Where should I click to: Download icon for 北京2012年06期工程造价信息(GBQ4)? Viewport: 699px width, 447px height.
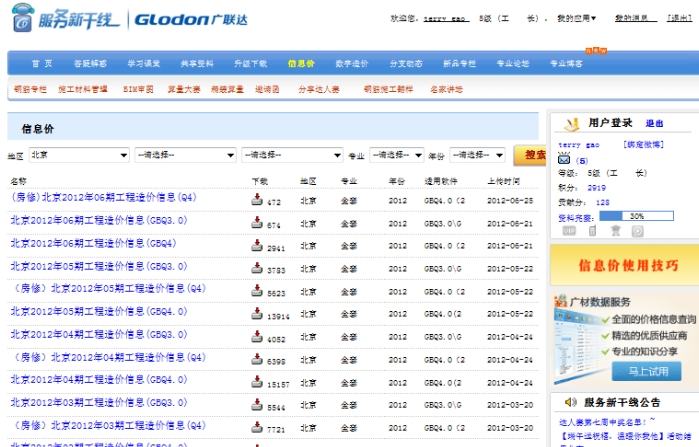(257, 245)
